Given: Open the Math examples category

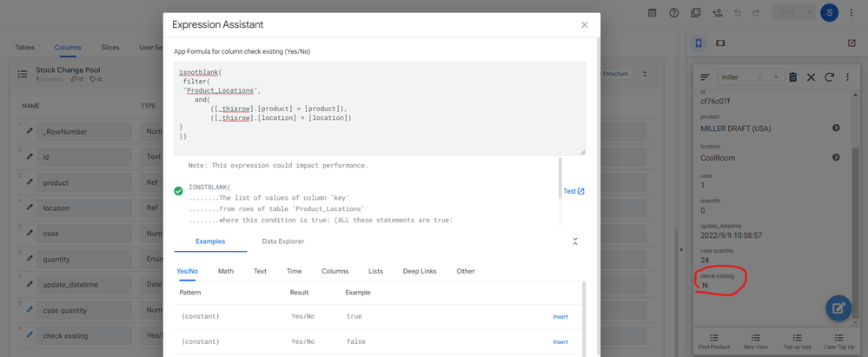Looking at the screenshot, I should 226,271.
